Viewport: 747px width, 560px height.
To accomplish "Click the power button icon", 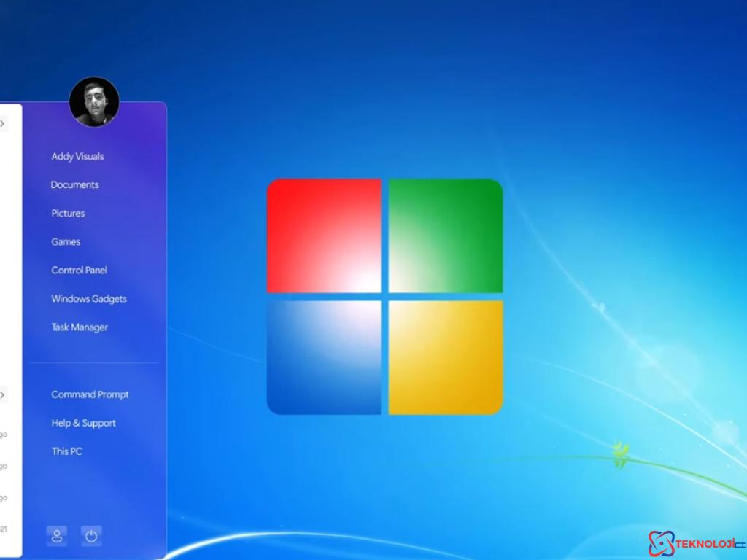I will [x=91, y=536].
